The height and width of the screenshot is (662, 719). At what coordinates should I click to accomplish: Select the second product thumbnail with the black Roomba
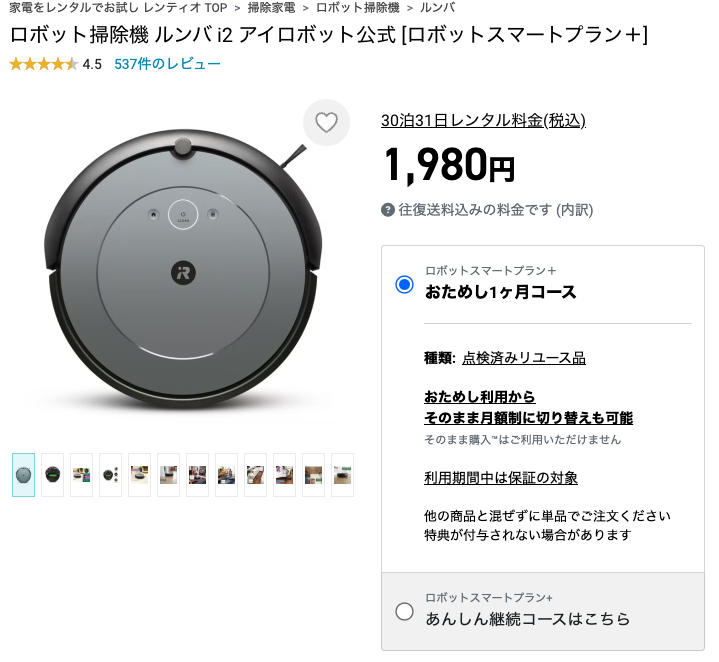coord(52,475)
